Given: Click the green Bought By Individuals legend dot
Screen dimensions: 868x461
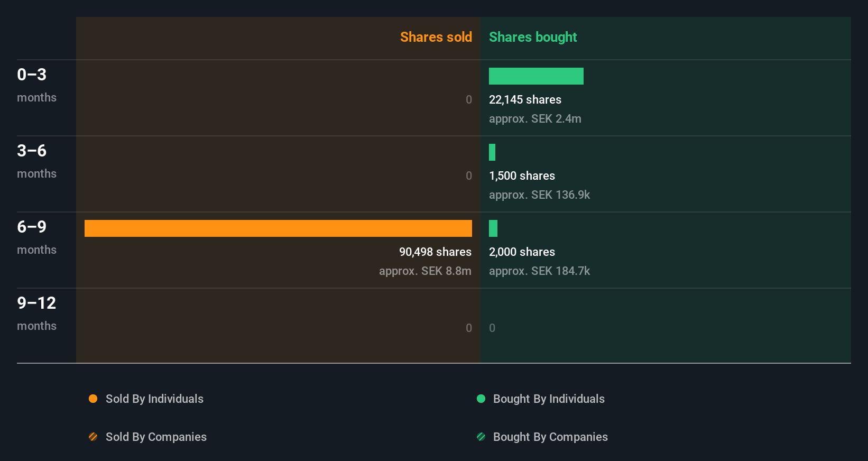Looking at the screenshot, I should 481,399.
